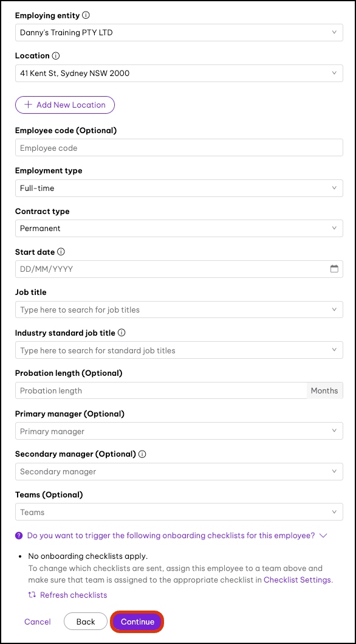Focus the Employee code input field
356x644 pixels.
click(179, 148)
